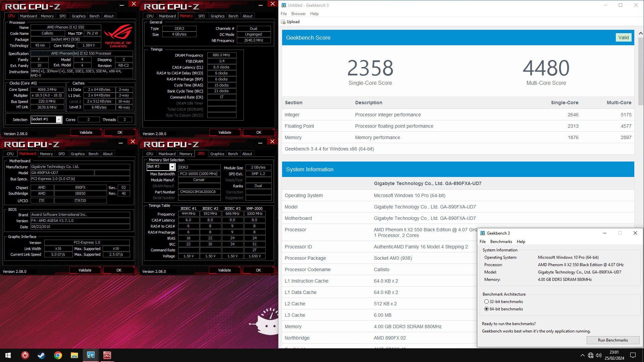Click the NB Frequency 2640.0 MHz value
The height and width of the screenshot is (362, 644).
(x=254, y=40)
